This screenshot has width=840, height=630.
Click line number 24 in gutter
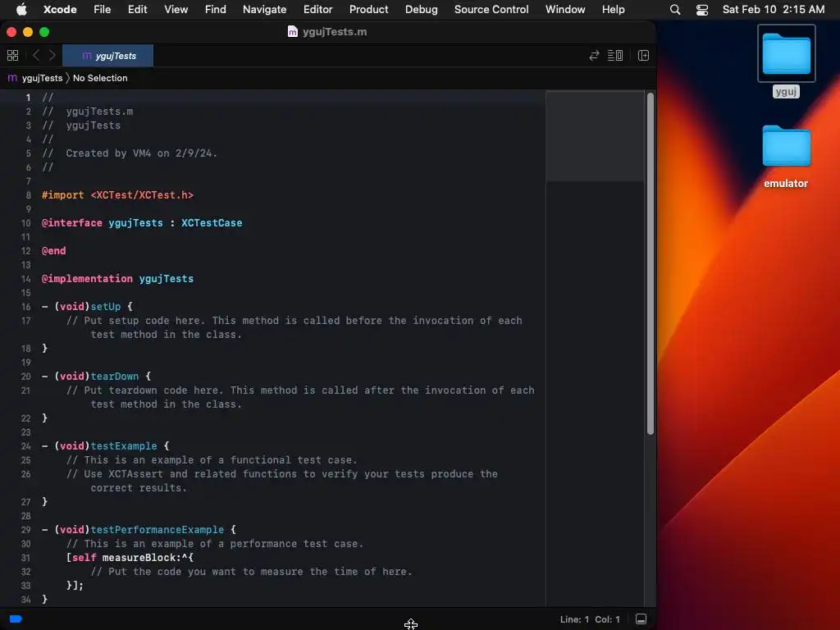[x=25, y=445]
